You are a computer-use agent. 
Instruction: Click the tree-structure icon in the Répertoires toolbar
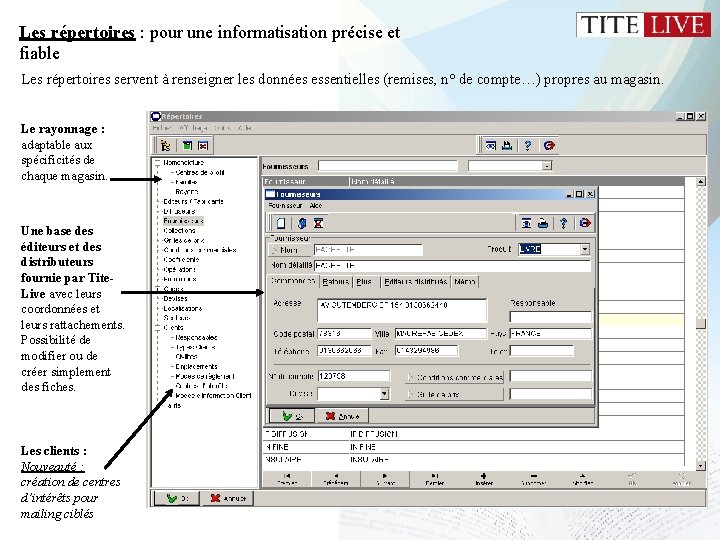coord(165,146)
